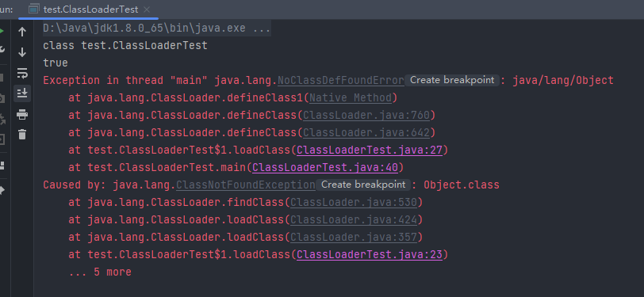Click 'at java.lang.ClassLoader.findClass' text

click(x=176, y=202)
